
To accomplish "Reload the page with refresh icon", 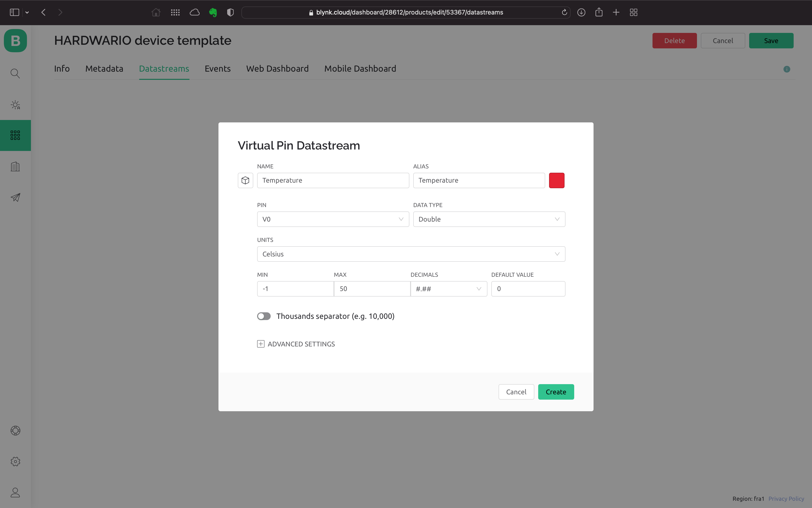I will tap(564, 12).
